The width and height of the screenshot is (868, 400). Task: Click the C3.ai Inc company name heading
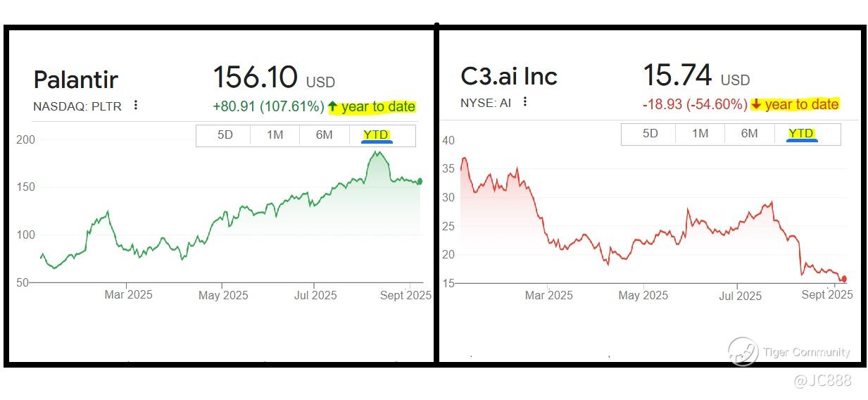click(x=508, y=75)
